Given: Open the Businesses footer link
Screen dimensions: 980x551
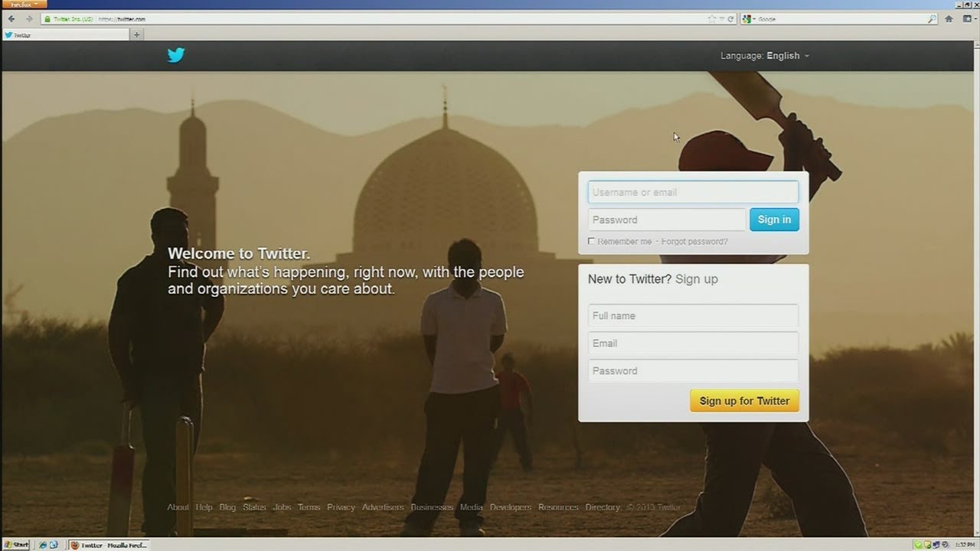Looking at the screenshot, I should pos(432,507).
